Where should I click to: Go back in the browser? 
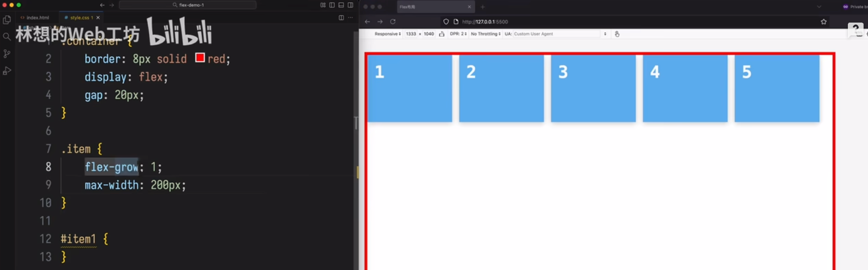pos(367,22)
